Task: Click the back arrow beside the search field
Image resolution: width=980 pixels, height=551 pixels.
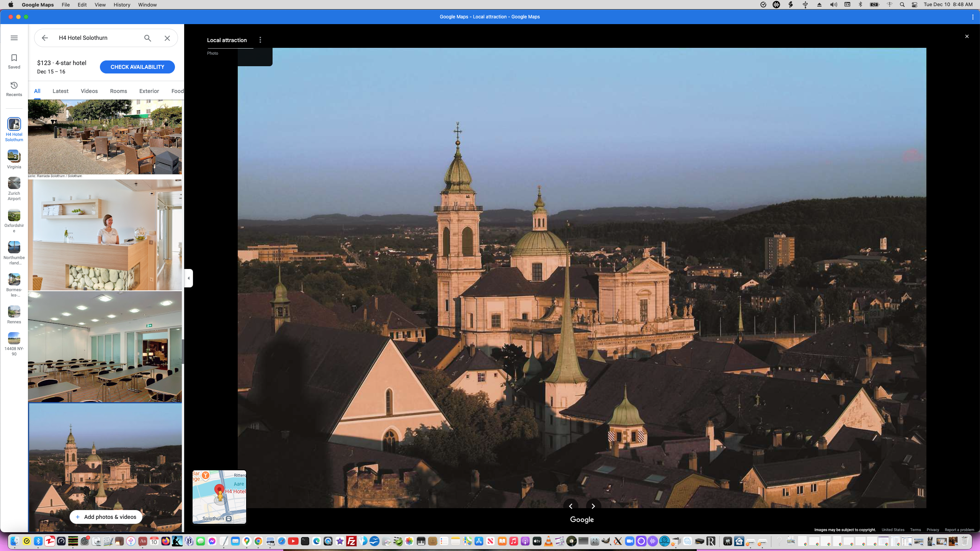Action: [x=45, y=38]
